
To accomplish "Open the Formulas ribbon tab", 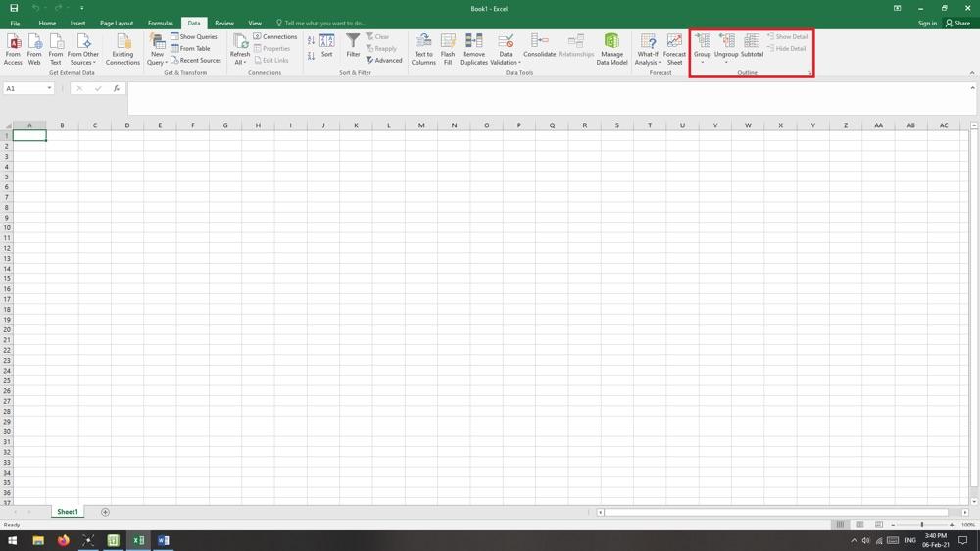I will point(160,23).
